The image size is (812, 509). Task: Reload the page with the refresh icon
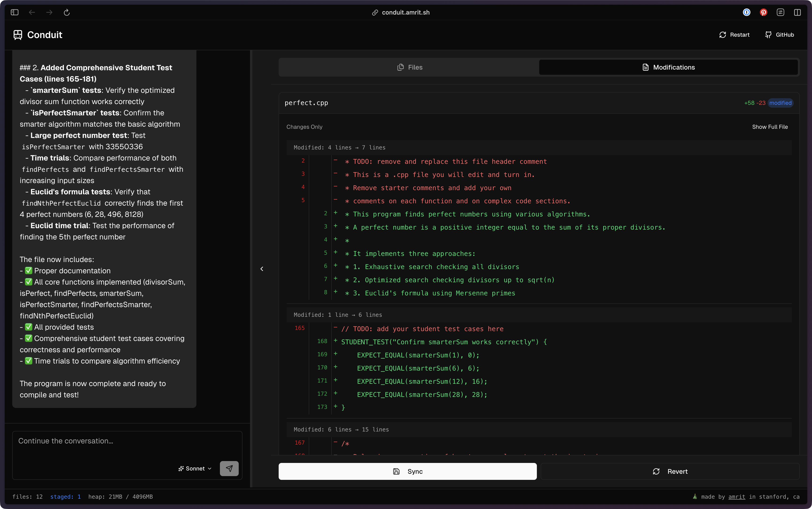click(x=67, y=12)
